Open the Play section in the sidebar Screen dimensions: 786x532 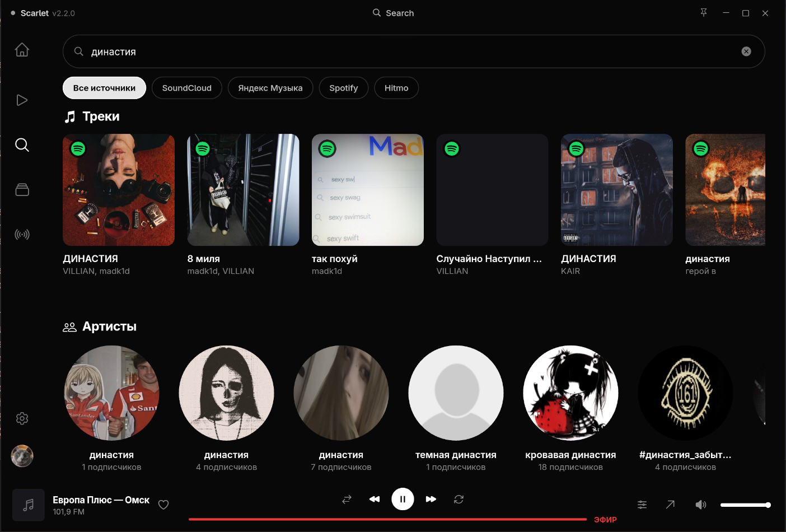point(22,100)
